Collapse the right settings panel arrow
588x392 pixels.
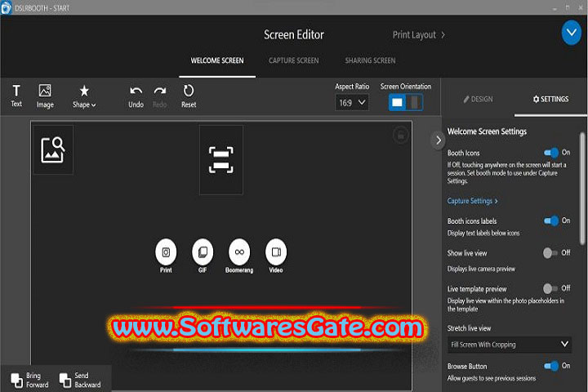438,140
